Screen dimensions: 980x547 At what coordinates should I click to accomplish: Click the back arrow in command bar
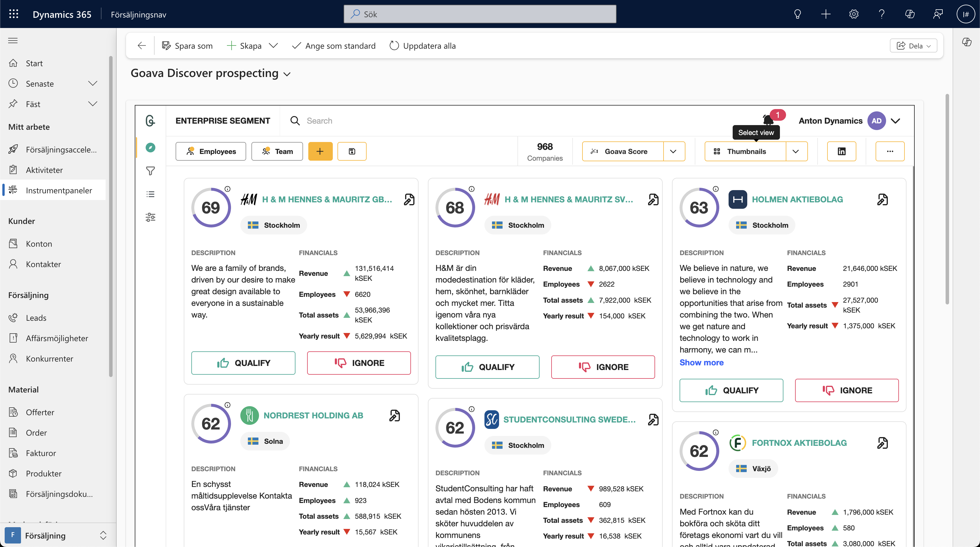tap(141, 46)
